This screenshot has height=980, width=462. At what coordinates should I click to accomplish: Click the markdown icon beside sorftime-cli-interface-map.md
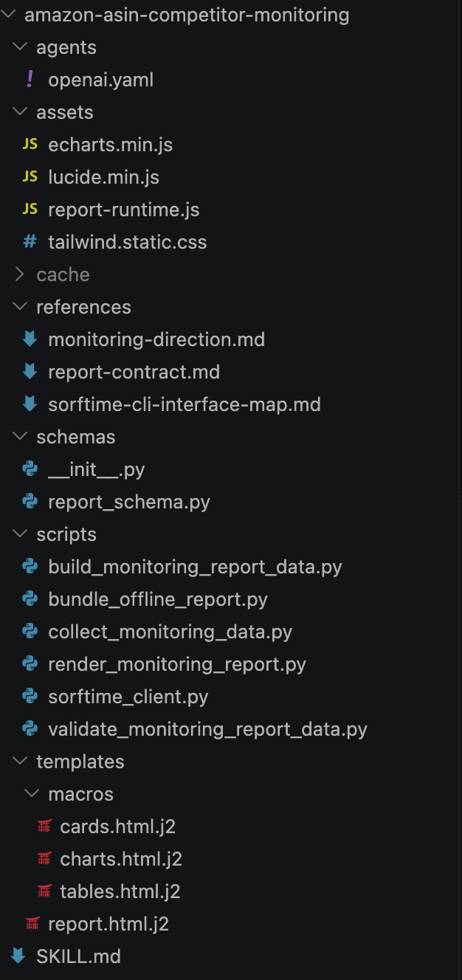click(30, 404)
